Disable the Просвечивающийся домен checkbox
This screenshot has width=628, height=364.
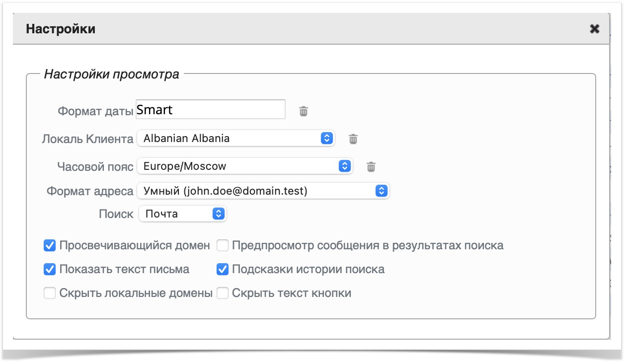[49, 244]
